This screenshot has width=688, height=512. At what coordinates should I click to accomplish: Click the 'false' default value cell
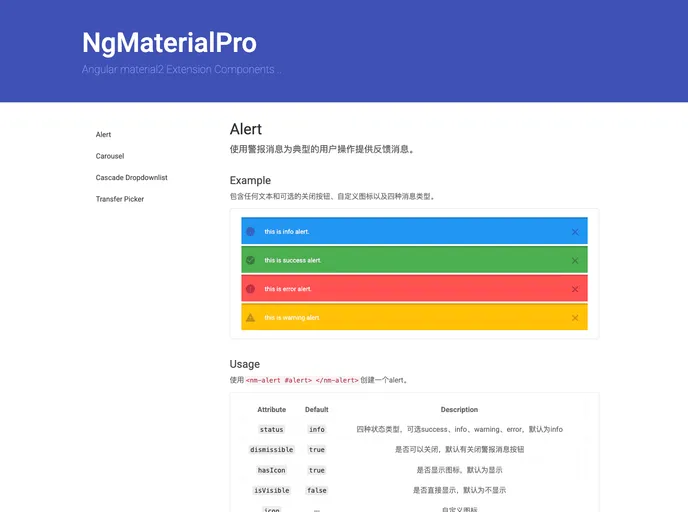[317, 491]
